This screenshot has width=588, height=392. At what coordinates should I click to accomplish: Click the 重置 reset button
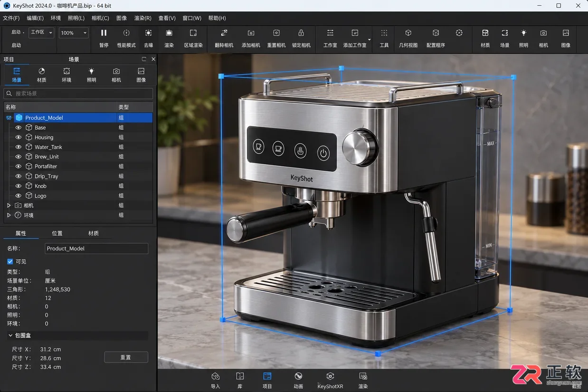click(x=126, y=357)
